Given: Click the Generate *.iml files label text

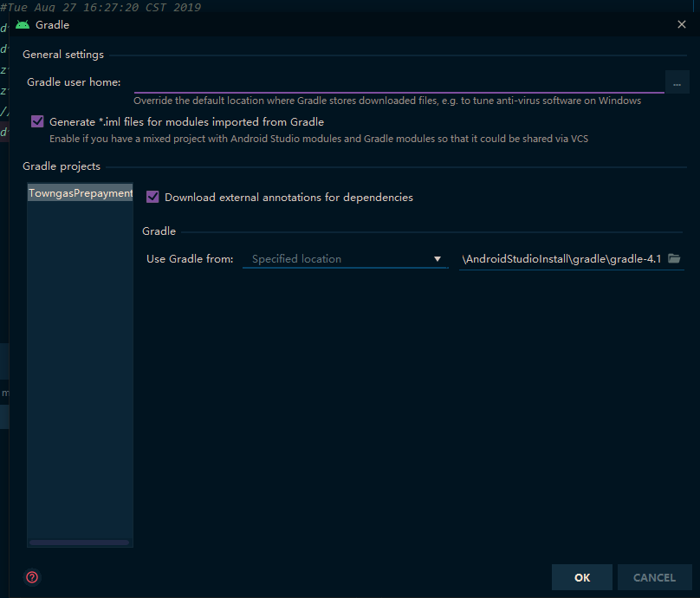Looking at the screenshot, I should pos(186,122).
